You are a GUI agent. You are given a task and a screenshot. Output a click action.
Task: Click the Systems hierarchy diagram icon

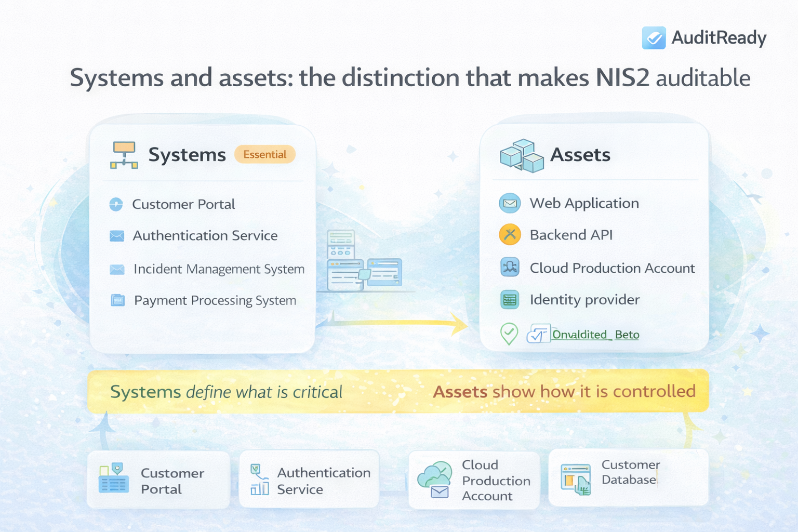pos(124,155)
